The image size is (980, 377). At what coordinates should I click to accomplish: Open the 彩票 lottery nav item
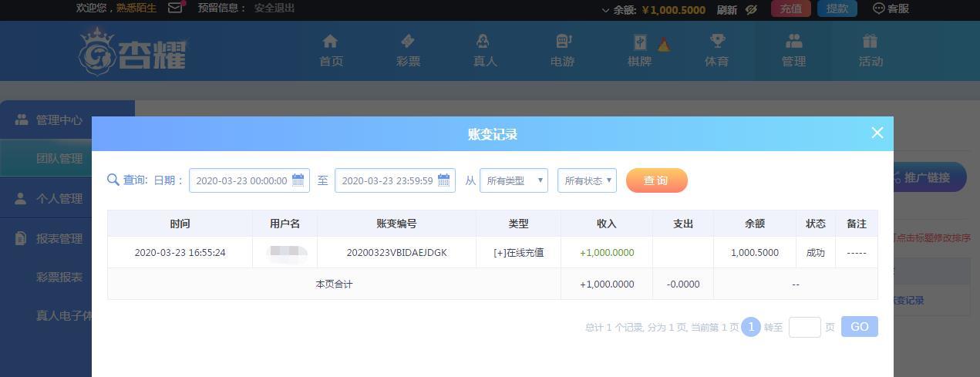(x=408, y=51)
